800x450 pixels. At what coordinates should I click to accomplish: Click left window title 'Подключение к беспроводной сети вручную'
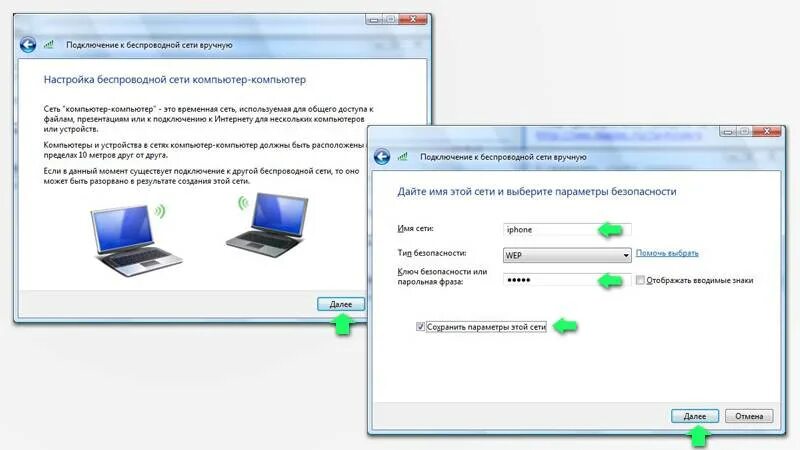coord(149,45)
